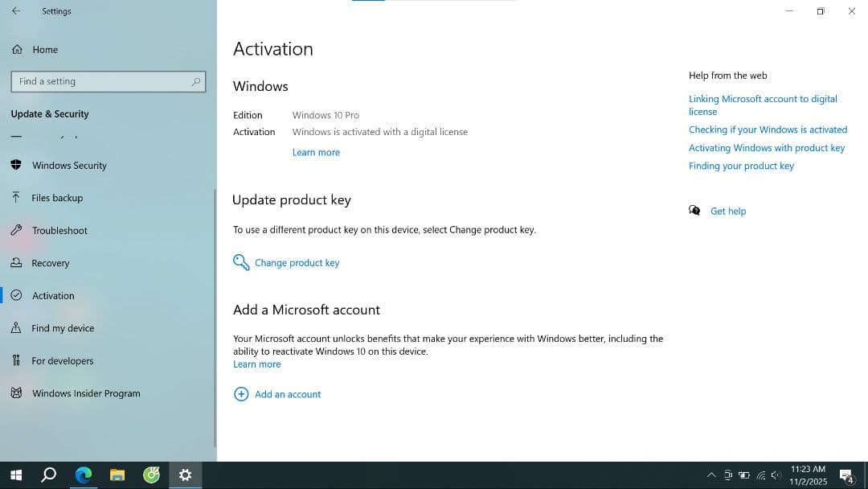The height and width of the screenshot is (489, 868).
Task: Click the Find my device location icon
Action: coord(16,328)
